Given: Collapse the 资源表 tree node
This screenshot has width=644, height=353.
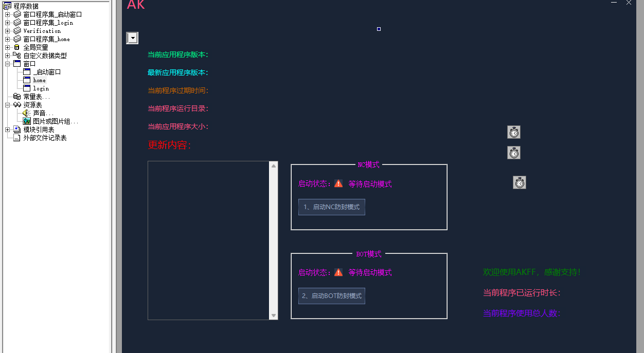Looking at the screenshot, I should click(8, 105).
